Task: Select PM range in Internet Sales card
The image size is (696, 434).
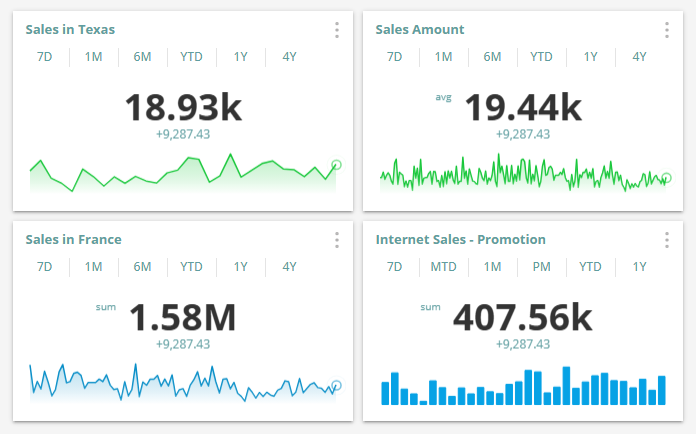Action: pos(542,267)
